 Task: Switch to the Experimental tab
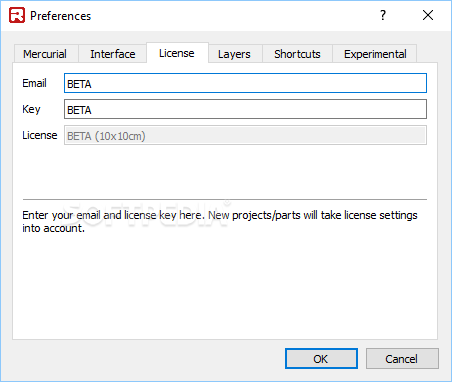(375, 54)
